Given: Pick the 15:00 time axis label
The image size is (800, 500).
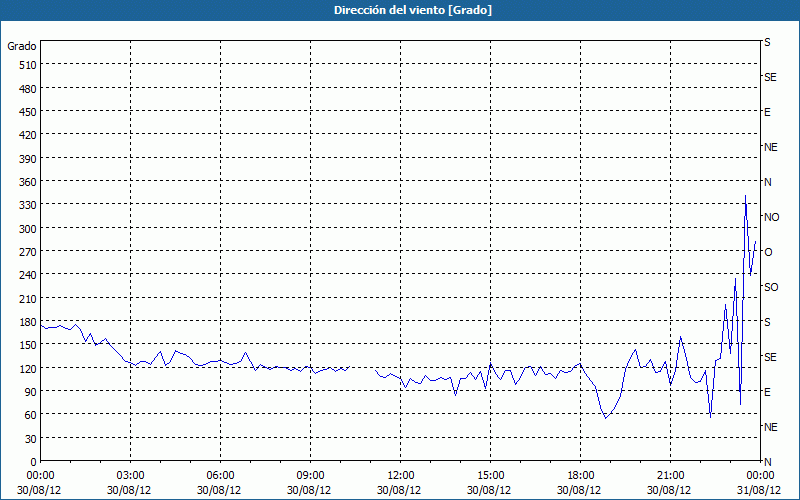Looking at the screenshot, I should 490,476.
